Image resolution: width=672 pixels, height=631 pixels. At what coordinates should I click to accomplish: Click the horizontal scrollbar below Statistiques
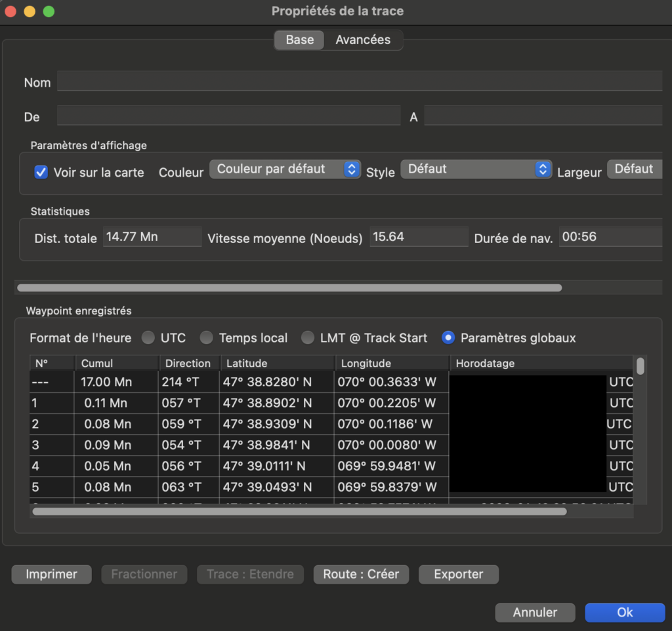point(289,288)
